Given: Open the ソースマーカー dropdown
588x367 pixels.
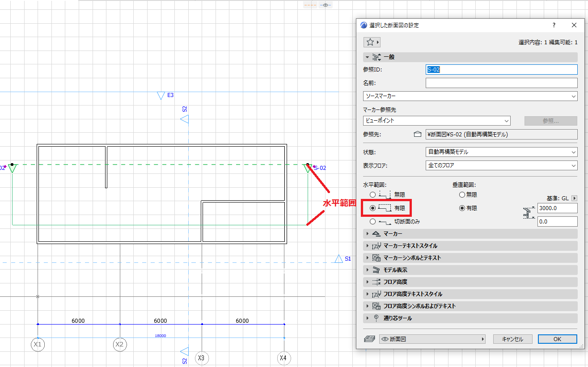Looking at the screenshot, I should click(x=470, y=96).
